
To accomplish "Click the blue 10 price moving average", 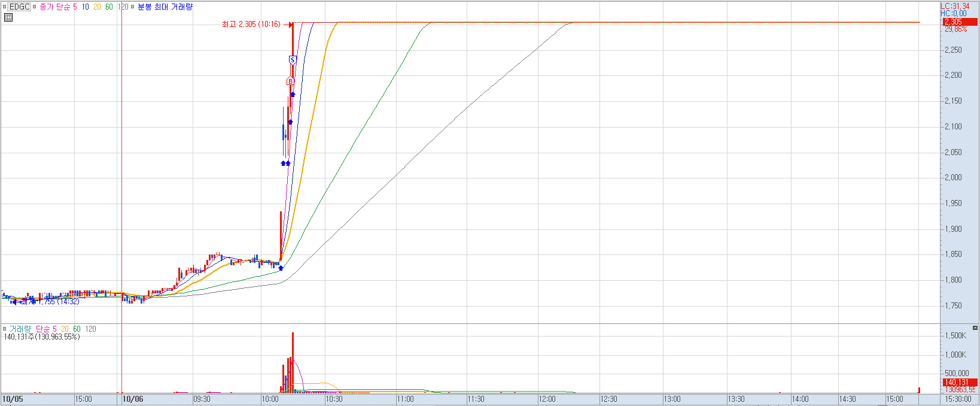I will [x=85, y=7].
